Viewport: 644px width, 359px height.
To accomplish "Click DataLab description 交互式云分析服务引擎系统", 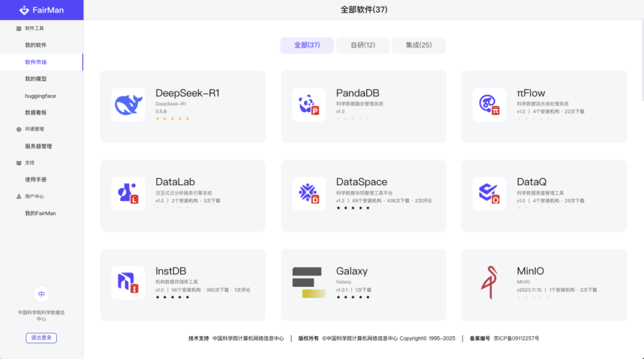I will [x=184, y=193].
